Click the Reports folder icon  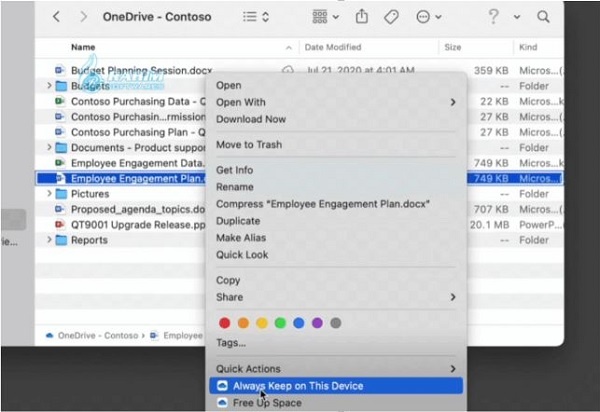pos(61,240)
